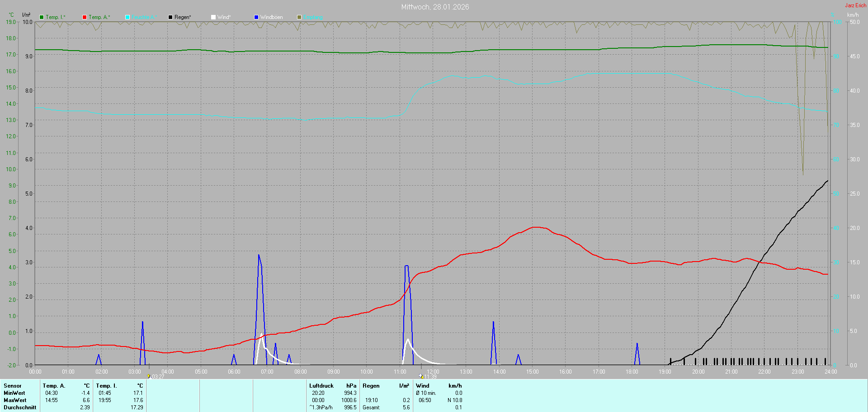Click the minimum outdoor temperature value '-1.4'
The image size is (868, 412).
click(x=85, y=393)
